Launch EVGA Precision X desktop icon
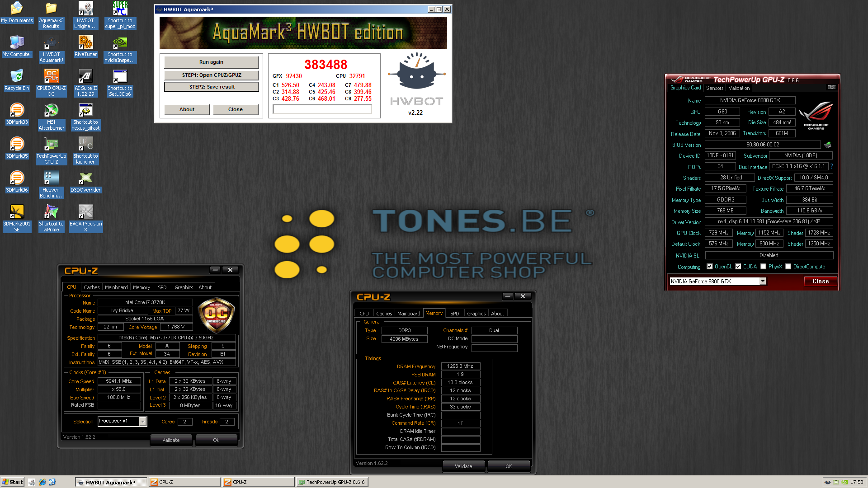868x488 pixels. tap(85, 218)
